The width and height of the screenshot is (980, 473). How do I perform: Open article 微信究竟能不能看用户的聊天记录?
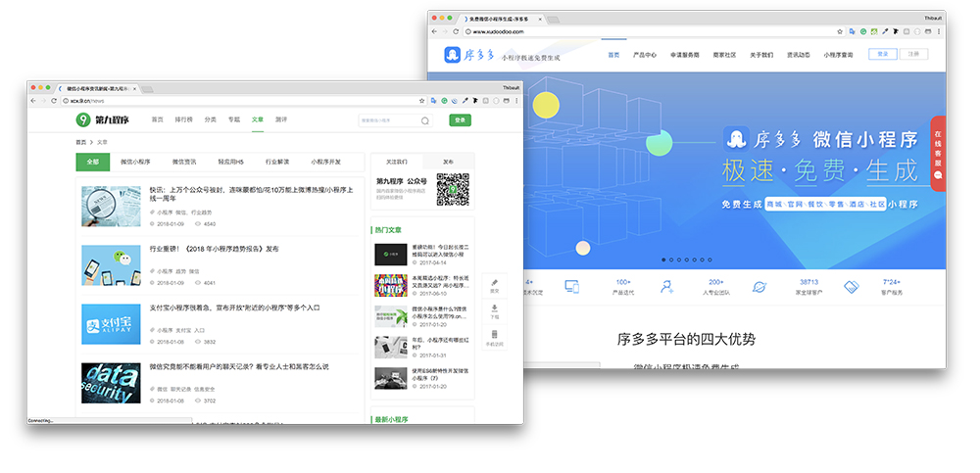[x=239, y=367]
